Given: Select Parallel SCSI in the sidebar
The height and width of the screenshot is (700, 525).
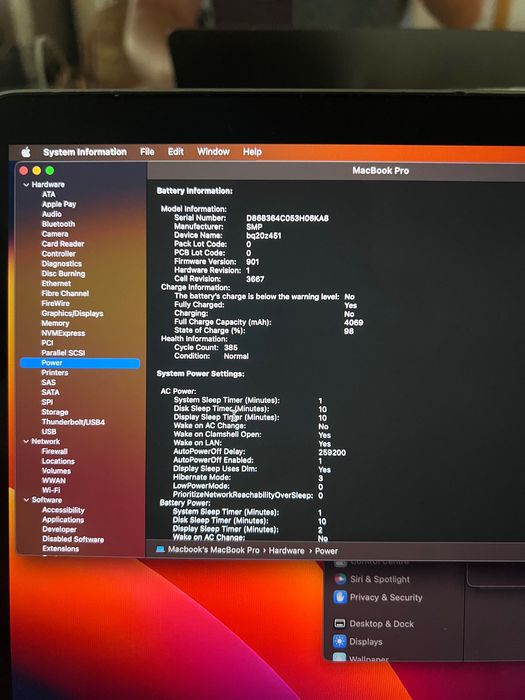Looking at the screenshot, I should tap(63, 353).
